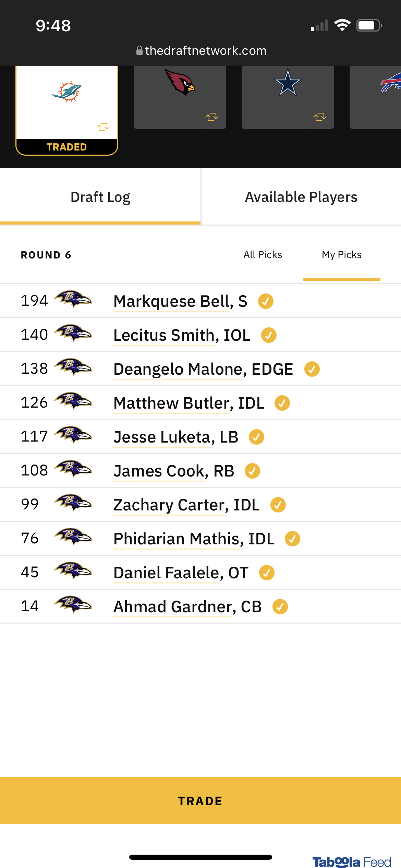Tap the thedraftnetwork.com address bar
This screenshot has width=401, height=868.
(x=201, y=51)
